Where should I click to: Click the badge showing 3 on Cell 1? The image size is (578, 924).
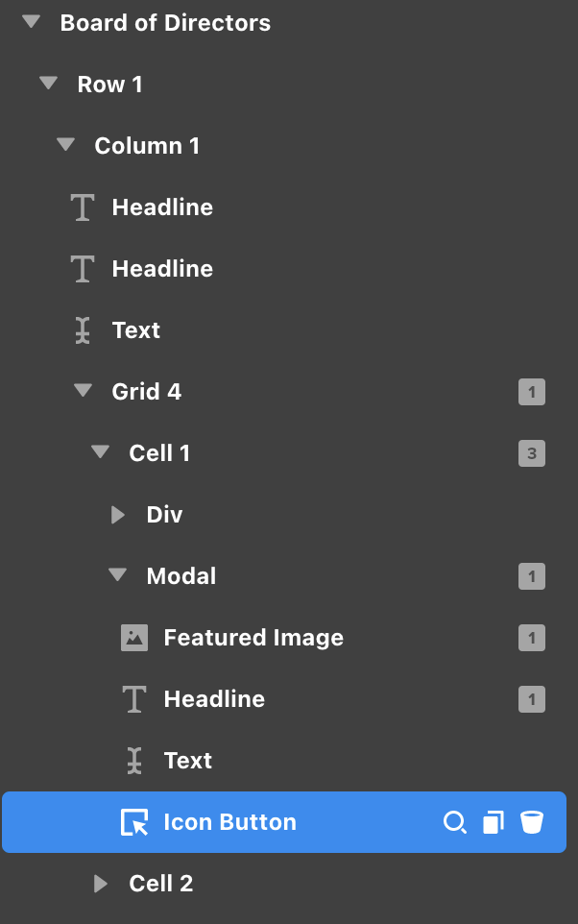point(532,453)
